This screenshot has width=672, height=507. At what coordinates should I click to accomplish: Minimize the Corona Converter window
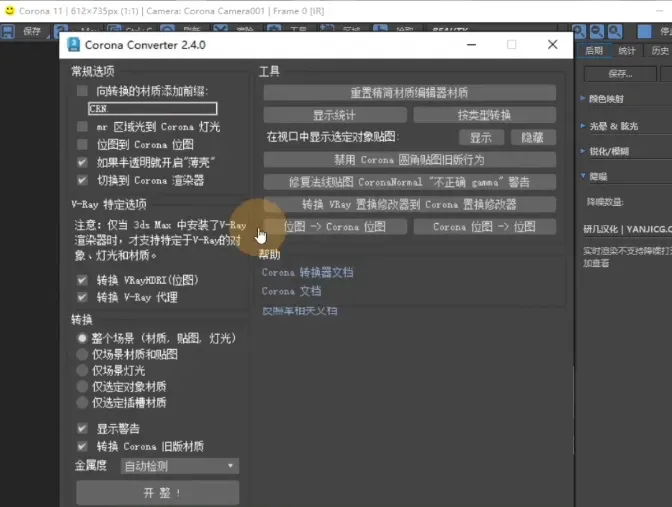tap(471, 45)
